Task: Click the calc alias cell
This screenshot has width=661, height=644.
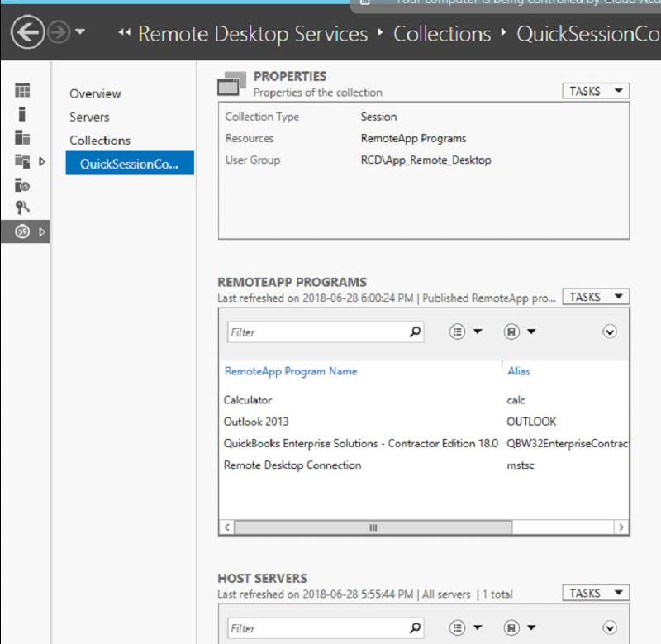Action: click(516, 400)
